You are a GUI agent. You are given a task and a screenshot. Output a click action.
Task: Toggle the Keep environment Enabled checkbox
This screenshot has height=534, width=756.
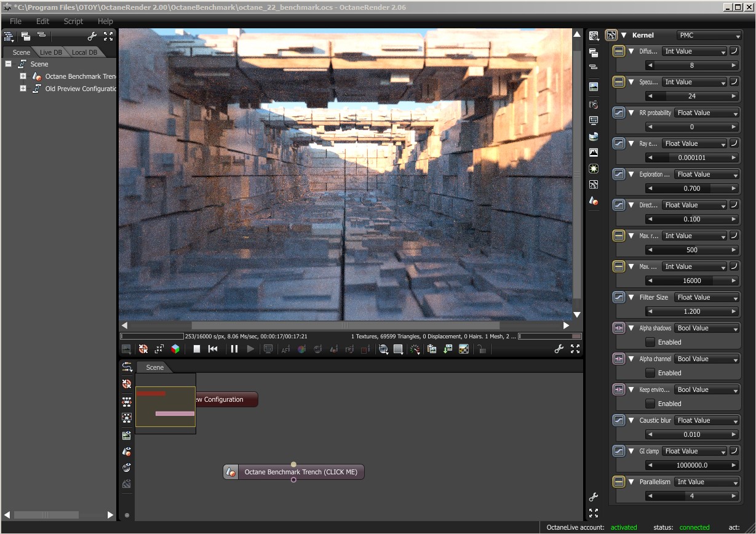pyautogui.click(x=650, y=404)
